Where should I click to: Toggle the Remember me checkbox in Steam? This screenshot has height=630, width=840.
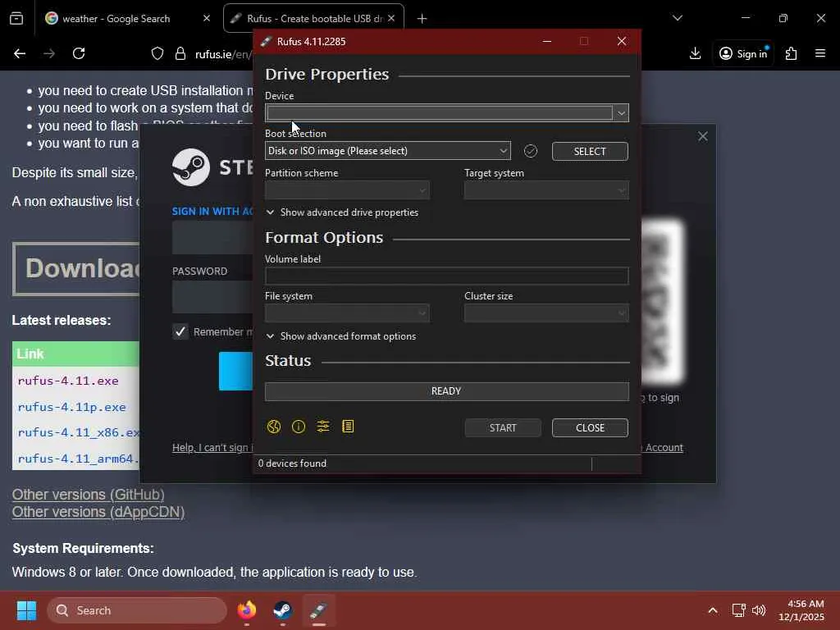coord(180,331)
